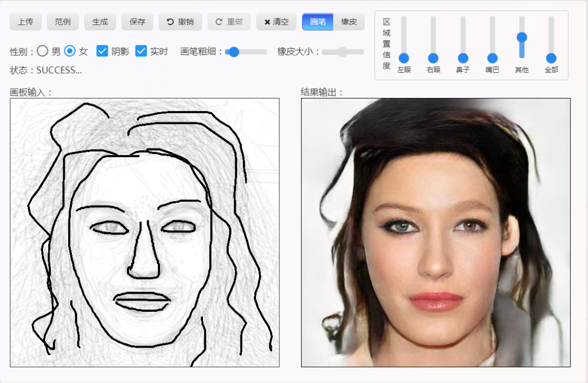Click the 其他 confidence slider handle
This screenshot has width=588, height=383.
coord(522,37)
